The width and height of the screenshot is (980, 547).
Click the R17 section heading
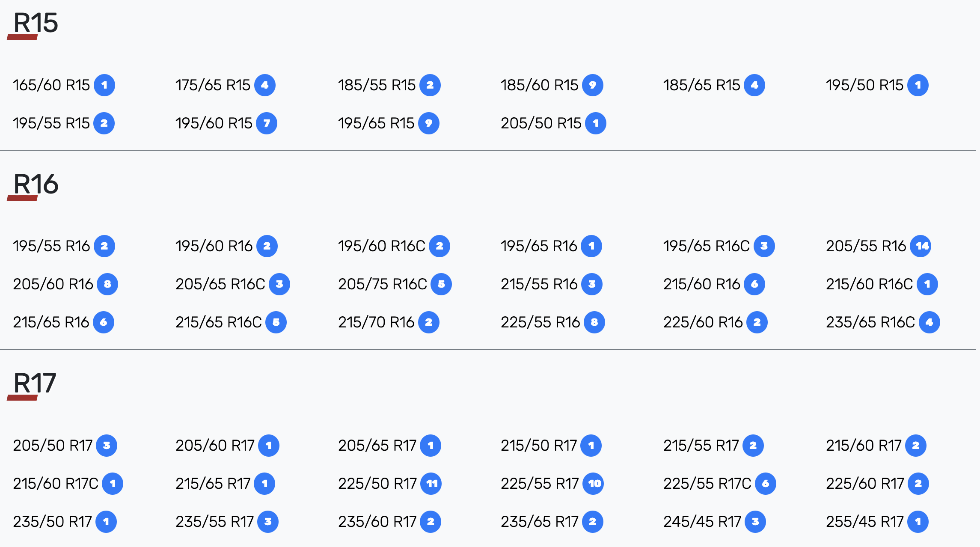(x=35, y=383)
